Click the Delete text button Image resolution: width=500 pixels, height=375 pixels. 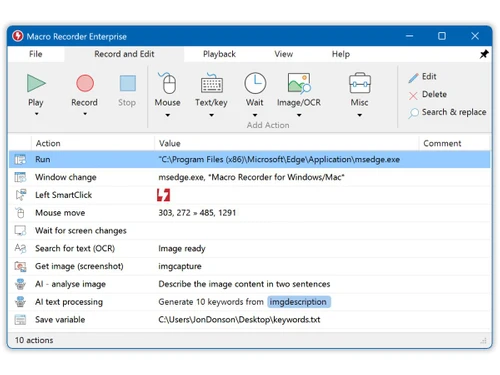click(x=434, y=94)
